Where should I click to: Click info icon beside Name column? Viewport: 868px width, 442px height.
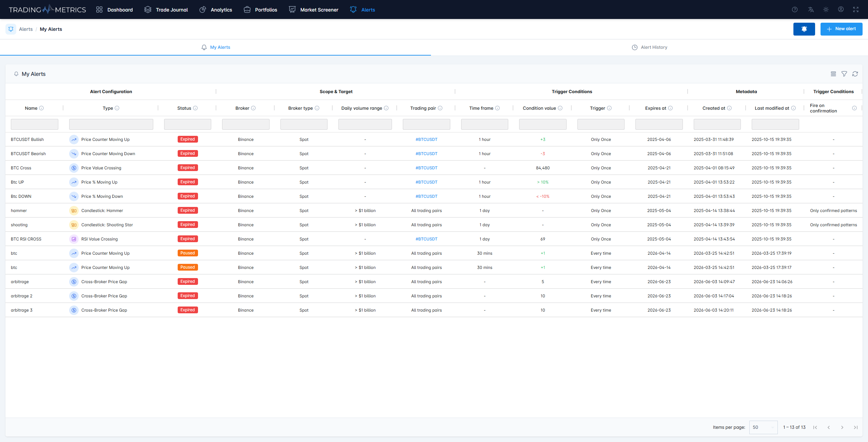tap(41, 108)
